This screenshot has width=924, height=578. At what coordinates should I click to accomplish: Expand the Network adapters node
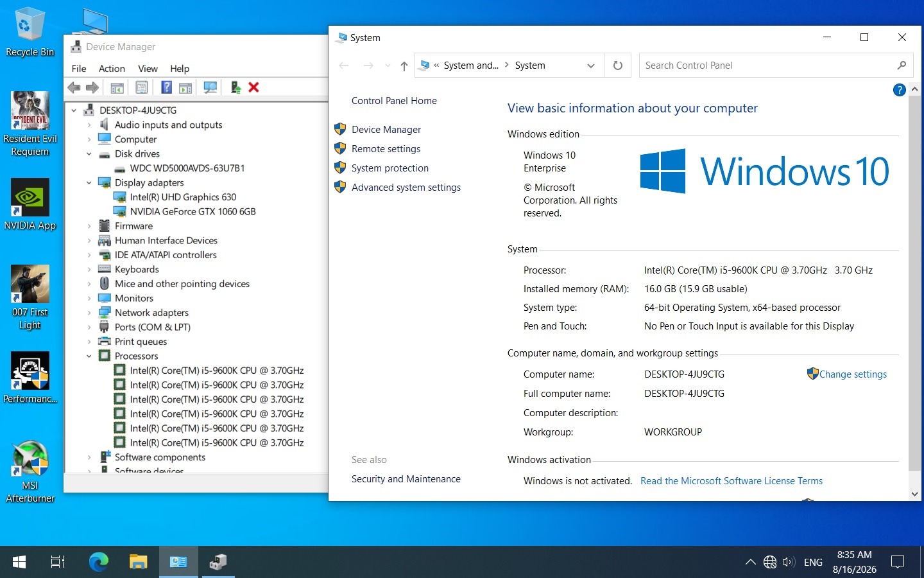tap(89, 313)
